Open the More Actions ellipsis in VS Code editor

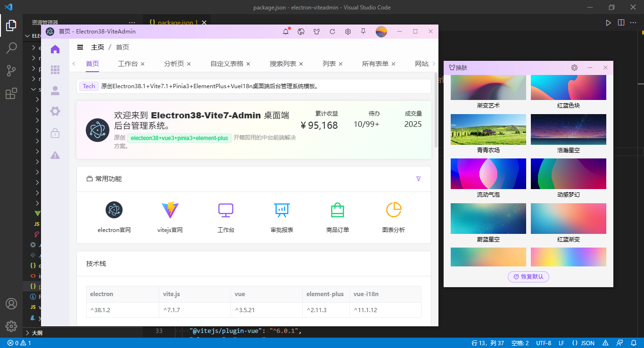tap(634, 23)
